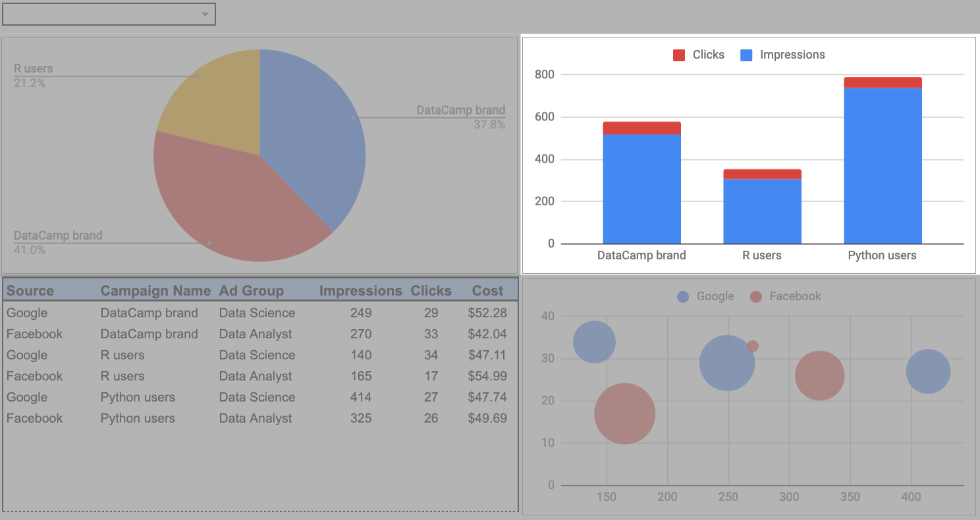Click the 350 x-axis label in bubble chart
Viewport: 980px width, 520px height.
coord(850,497)
